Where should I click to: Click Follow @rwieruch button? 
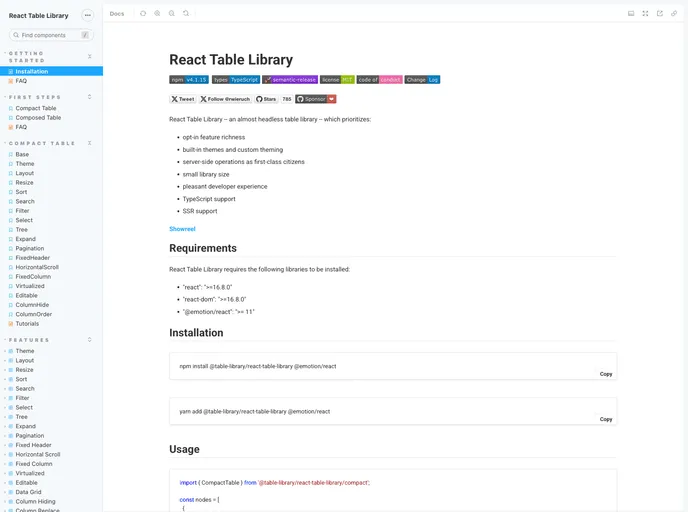(225, 99)
